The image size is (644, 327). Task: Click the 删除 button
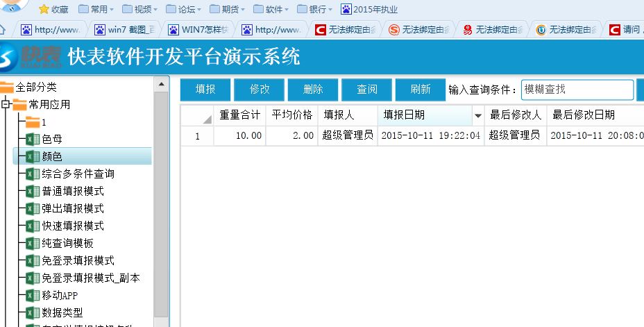coord(313,90)
